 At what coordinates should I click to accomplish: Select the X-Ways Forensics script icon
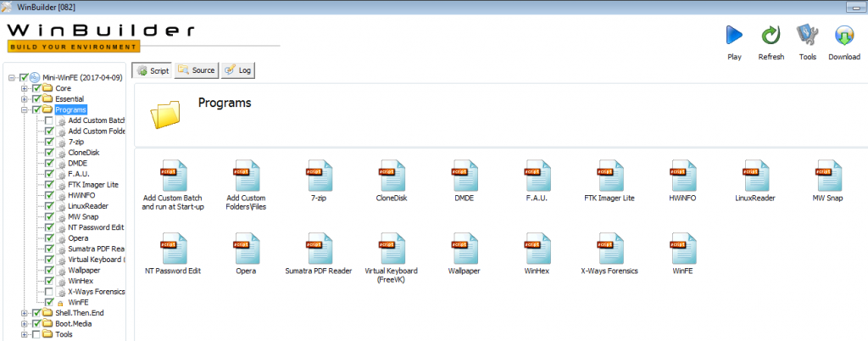coord(610,249)
